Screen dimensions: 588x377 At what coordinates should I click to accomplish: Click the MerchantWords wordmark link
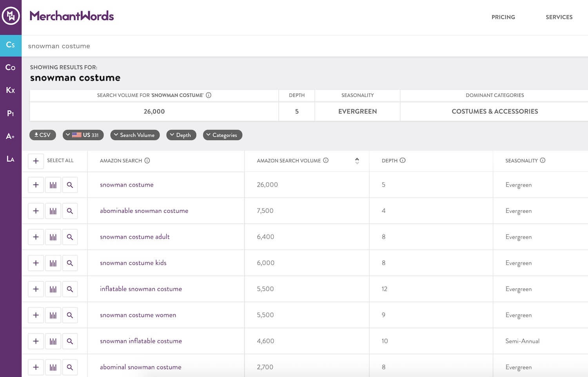pyautogui.click(x=72, y=16)
